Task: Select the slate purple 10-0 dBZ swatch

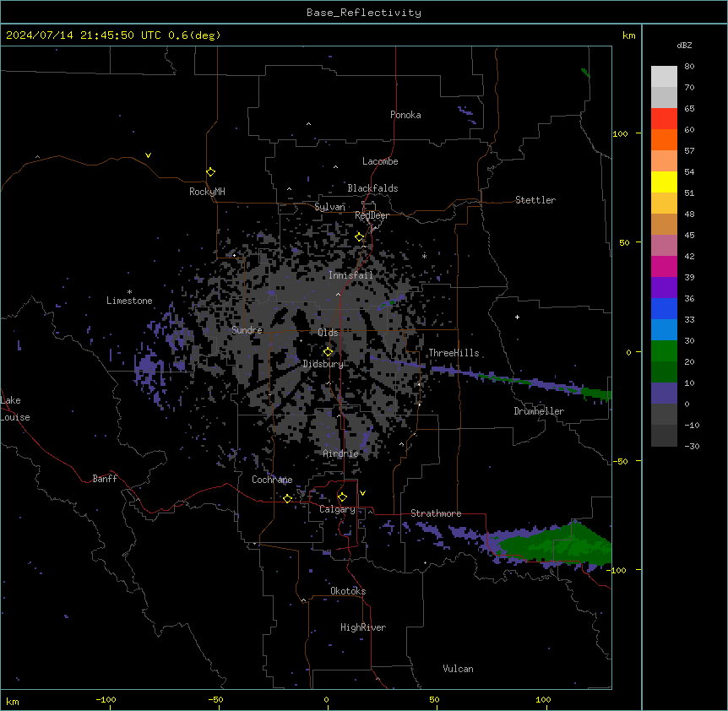Action: 664,393
